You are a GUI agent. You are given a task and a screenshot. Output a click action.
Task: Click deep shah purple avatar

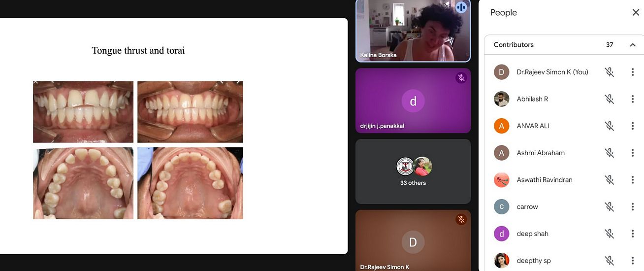click(x=501, y=234)
